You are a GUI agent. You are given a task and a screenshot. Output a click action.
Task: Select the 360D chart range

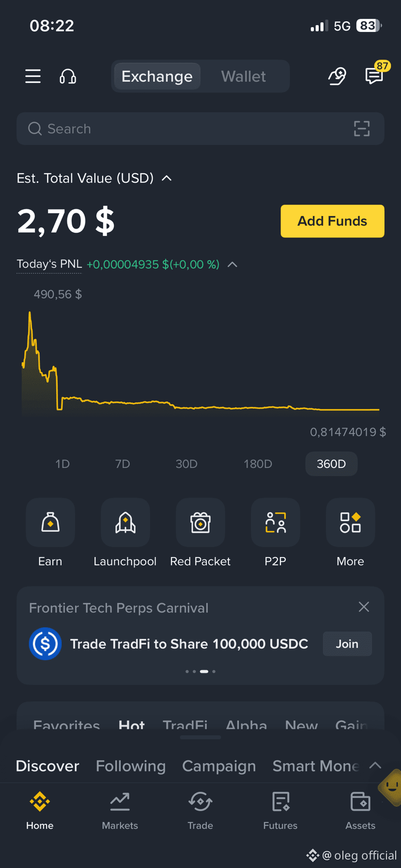coord(331,464)
